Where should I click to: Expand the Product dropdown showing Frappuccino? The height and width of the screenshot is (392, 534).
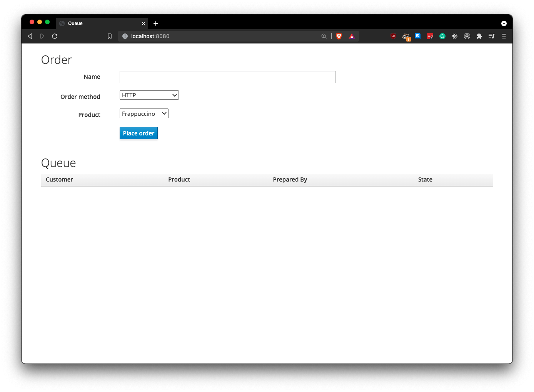[144, 113]
